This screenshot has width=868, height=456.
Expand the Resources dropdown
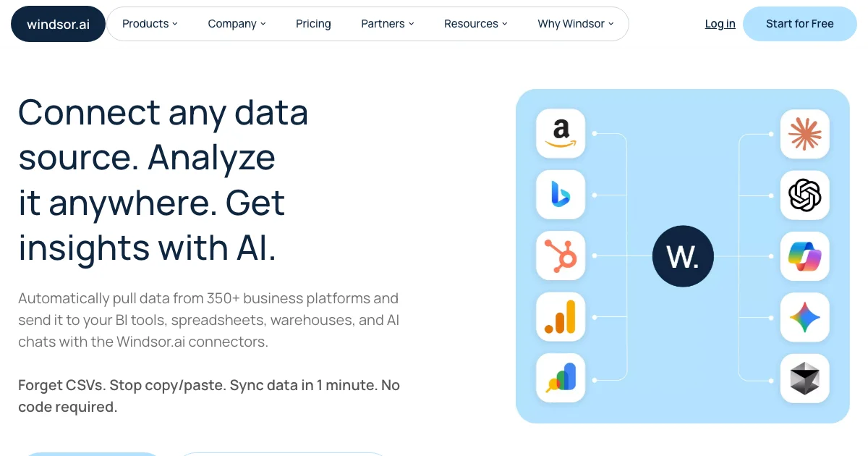click(475, 24)
